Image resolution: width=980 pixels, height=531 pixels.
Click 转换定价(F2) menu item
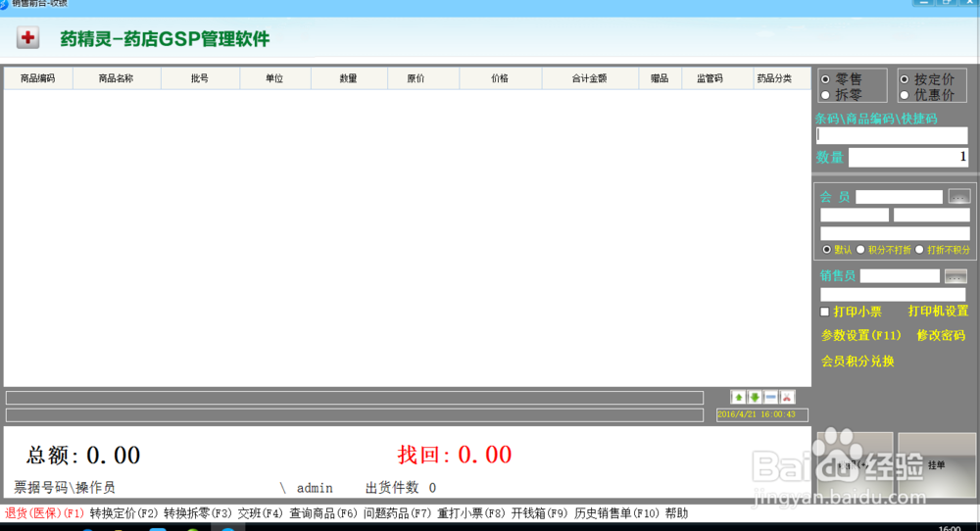(123, 513)
